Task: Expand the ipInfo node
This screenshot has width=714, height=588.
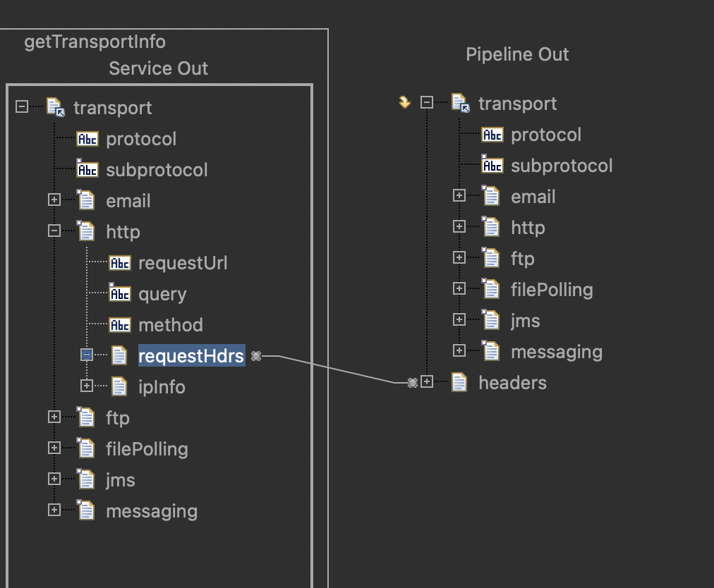Action: click(86, 386)
